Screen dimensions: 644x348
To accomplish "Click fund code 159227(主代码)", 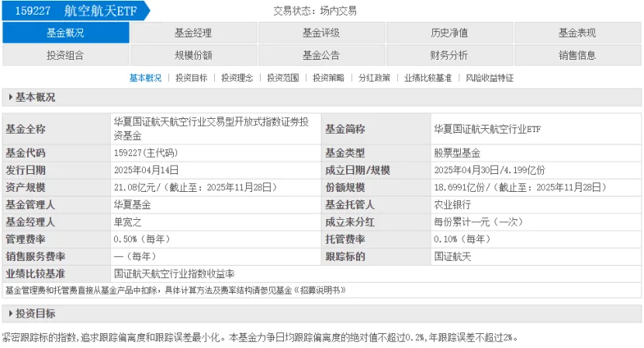I will click(x=146, y=153).
